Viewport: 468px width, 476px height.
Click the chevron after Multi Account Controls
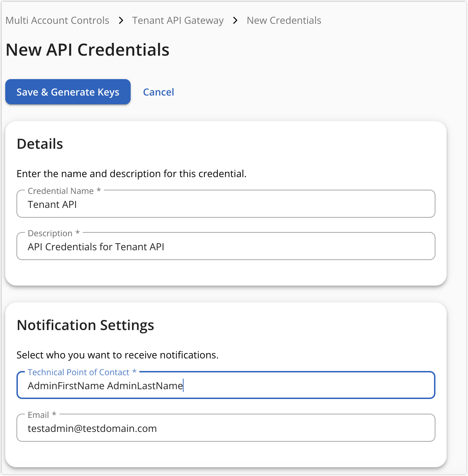tap(121, 21)
